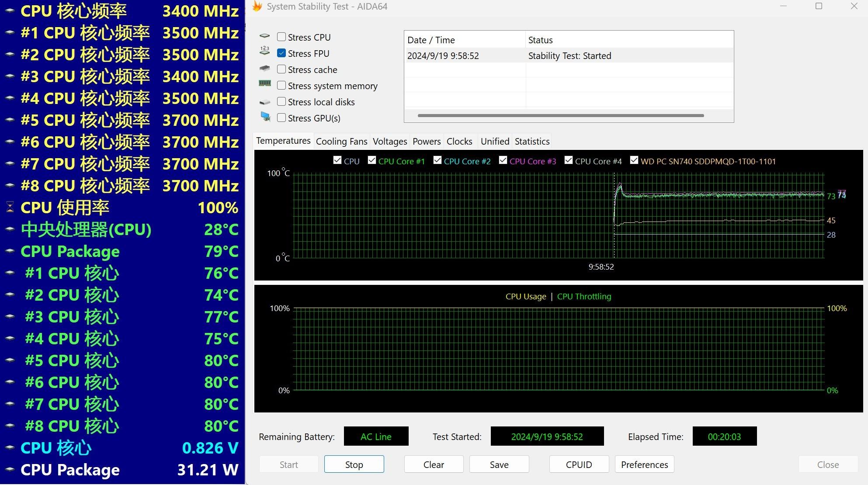Uncheck the Stress FPU checkbox
Image resolution: width=868 pixels, height=485 pixels.
coord(281,53)
